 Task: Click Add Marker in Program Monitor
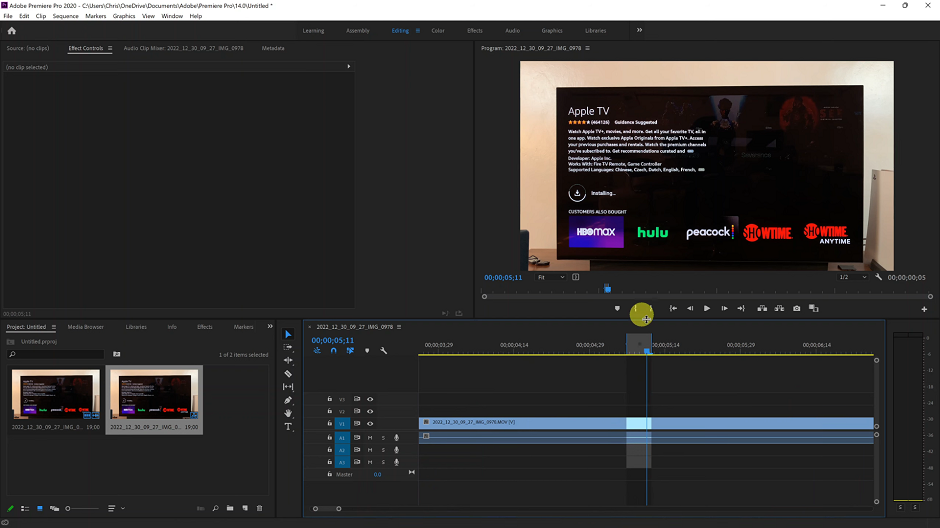(x=617, y=309)
